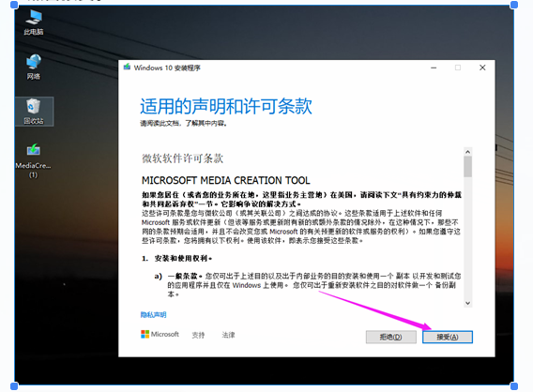Click the top-left blue selection handle
533x392 pixels.
point(14,5)
